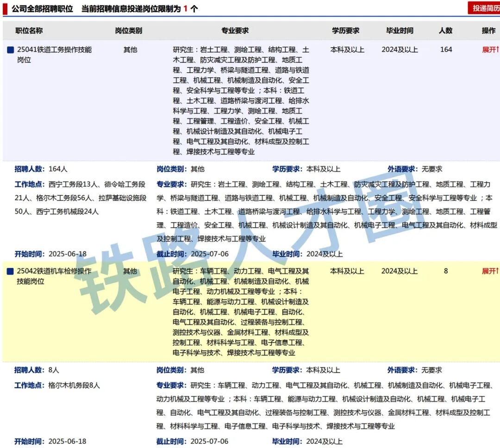Click the 公司全部招聘职位 heading

point(43,9)
